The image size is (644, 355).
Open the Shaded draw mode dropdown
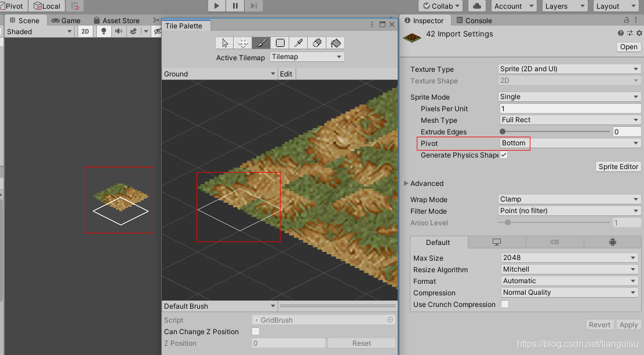[39, 32]
